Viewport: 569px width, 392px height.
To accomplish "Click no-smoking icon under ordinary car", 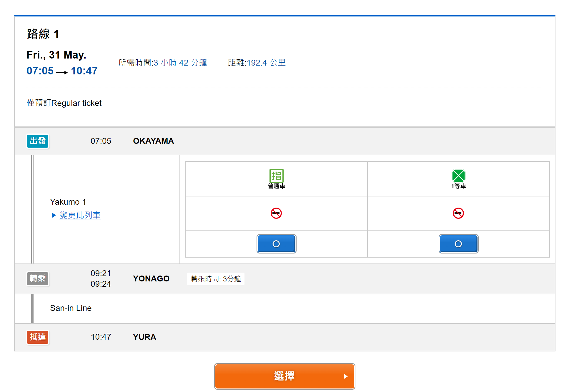I will click(276, 213).
